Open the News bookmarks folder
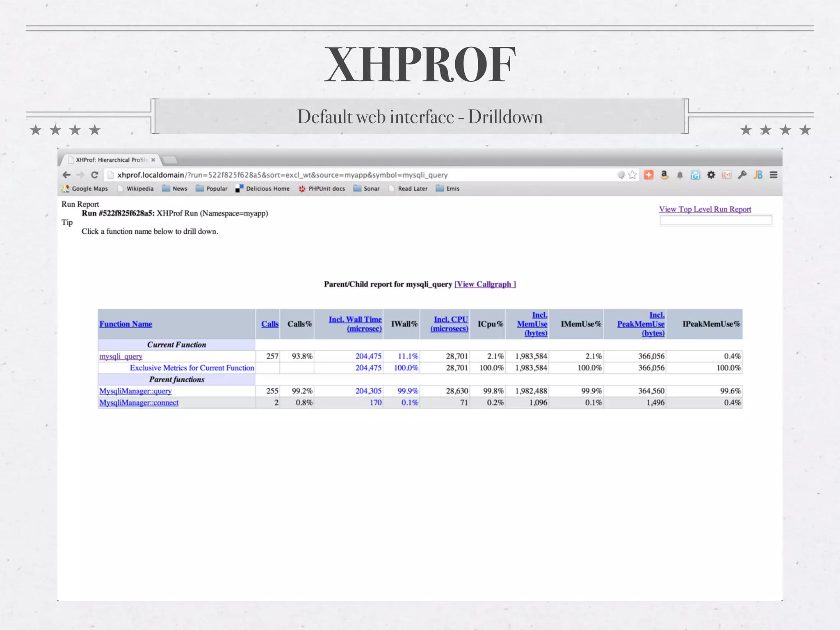This screenshot has width=840, height=630. (x=175, y=189)
